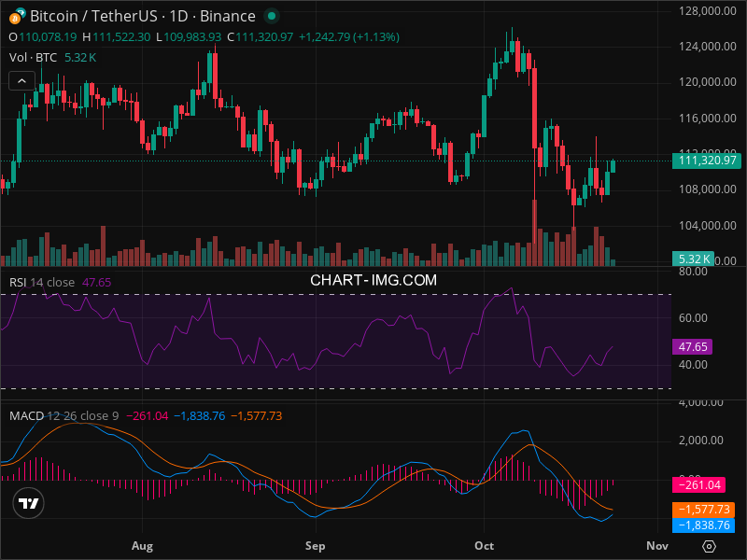This screenshot has height=560, width=747.
Task: Click the blue −1,838.76 MACD line label
Action: (702, 525)
